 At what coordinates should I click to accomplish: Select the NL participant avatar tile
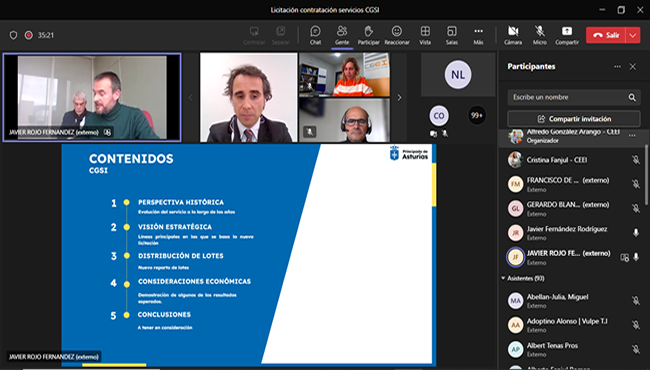point(458,75)
